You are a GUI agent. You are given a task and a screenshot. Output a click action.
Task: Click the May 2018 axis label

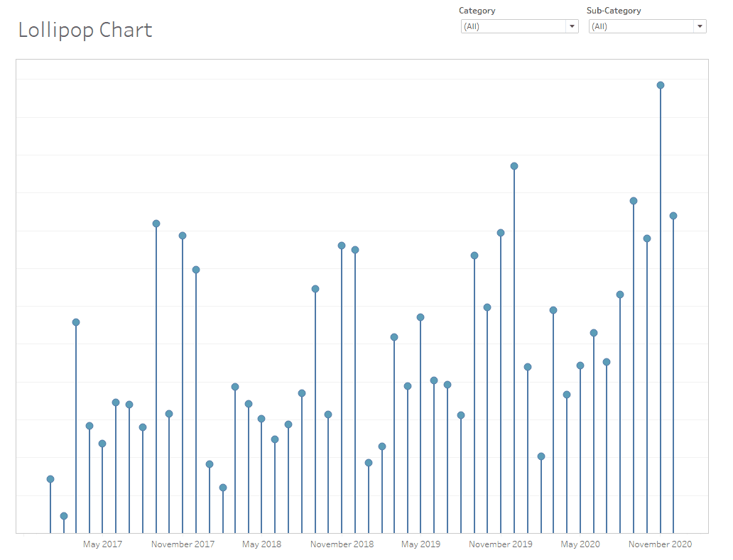coord(261,544)
